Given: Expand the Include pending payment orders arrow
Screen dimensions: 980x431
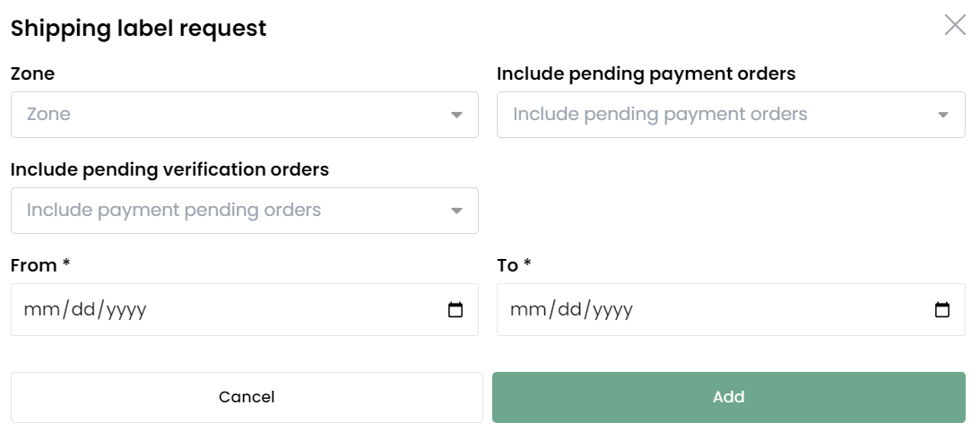Looking at the screenshot, I should tap(943, 115).
